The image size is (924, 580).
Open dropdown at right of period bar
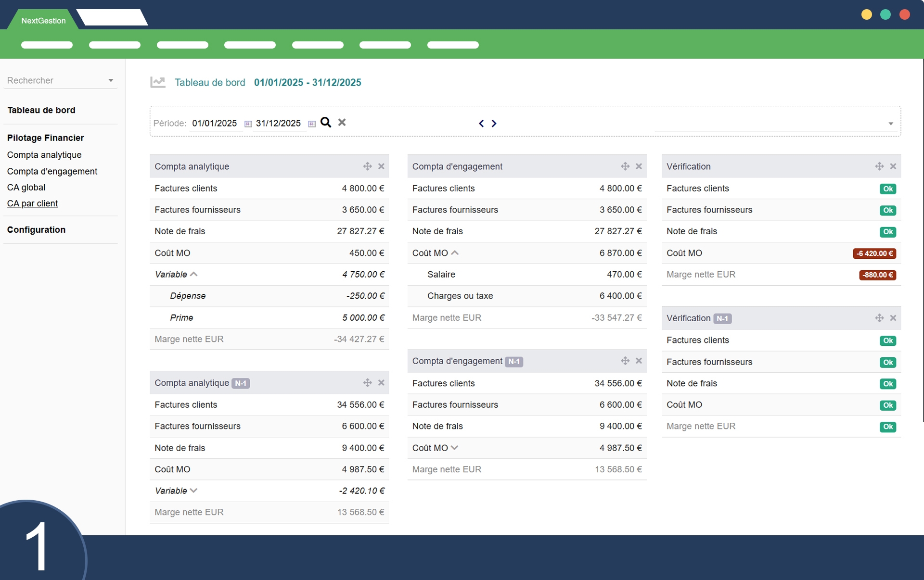click(890, 124)
